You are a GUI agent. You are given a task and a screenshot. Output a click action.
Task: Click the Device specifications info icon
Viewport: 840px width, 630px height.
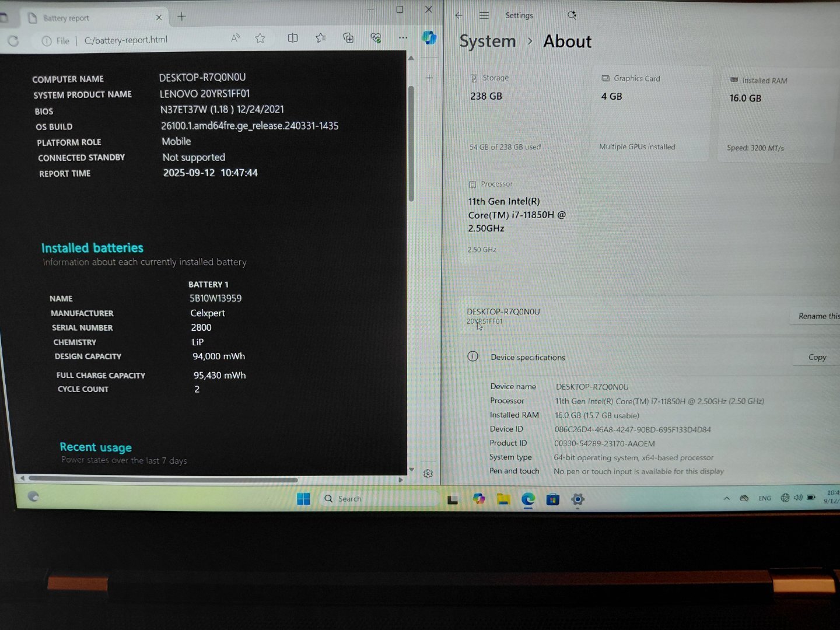pyautogui.click(x=473, y=356)
